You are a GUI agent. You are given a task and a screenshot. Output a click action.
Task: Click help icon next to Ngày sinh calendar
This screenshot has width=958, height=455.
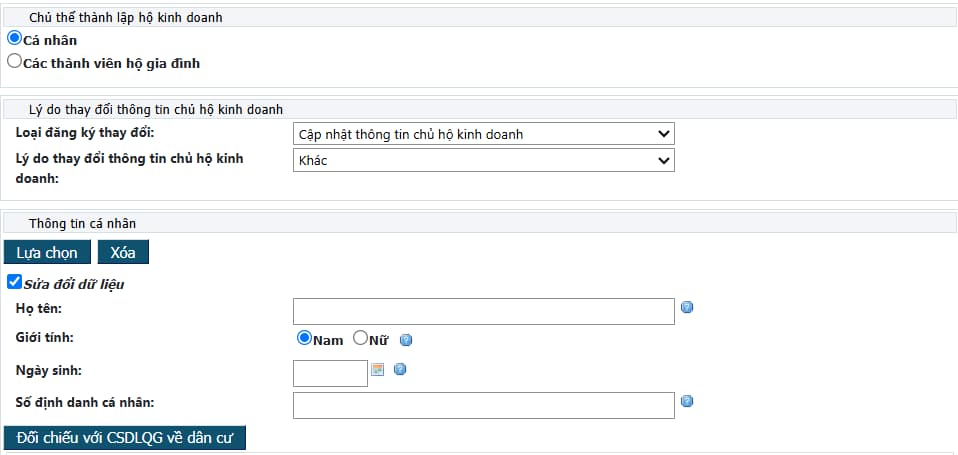click(x=400, y=369)
